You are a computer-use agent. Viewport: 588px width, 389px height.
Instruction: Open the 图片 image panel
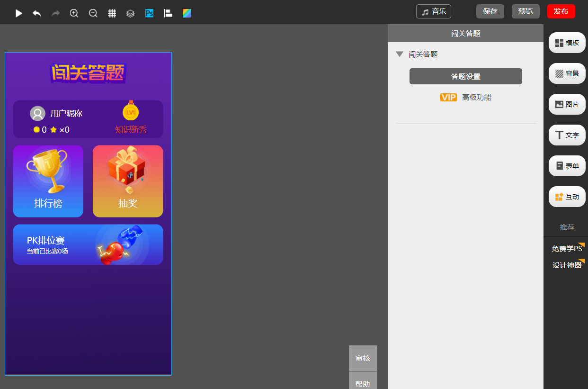pos(567,104)
